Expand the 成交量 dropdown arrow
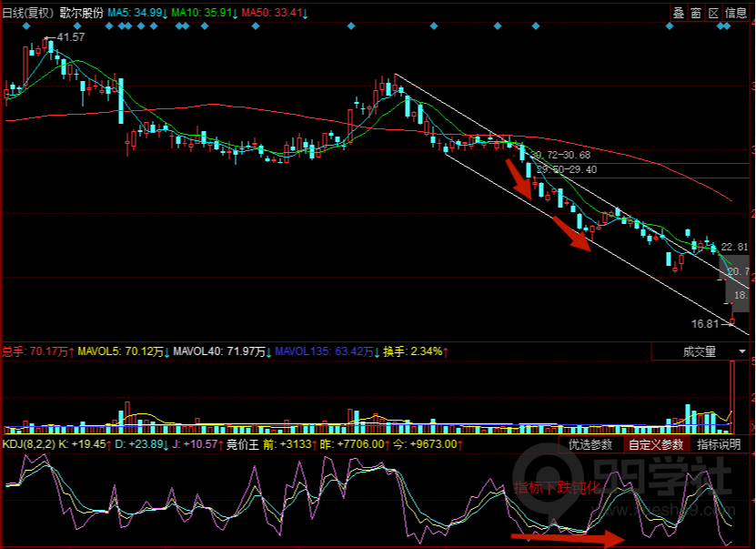This screenshot has width=756, height=549. tap(743, 351)
